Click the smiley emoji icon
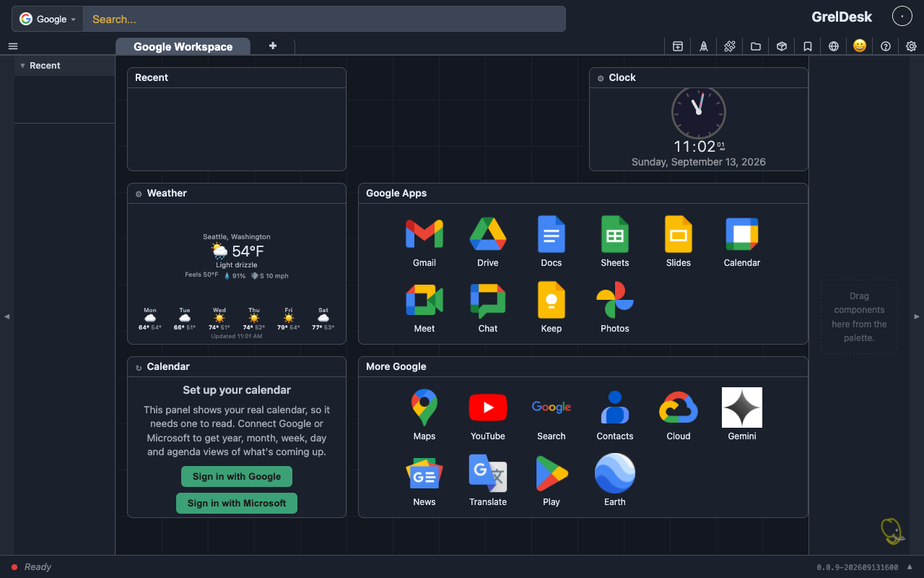 860,46
